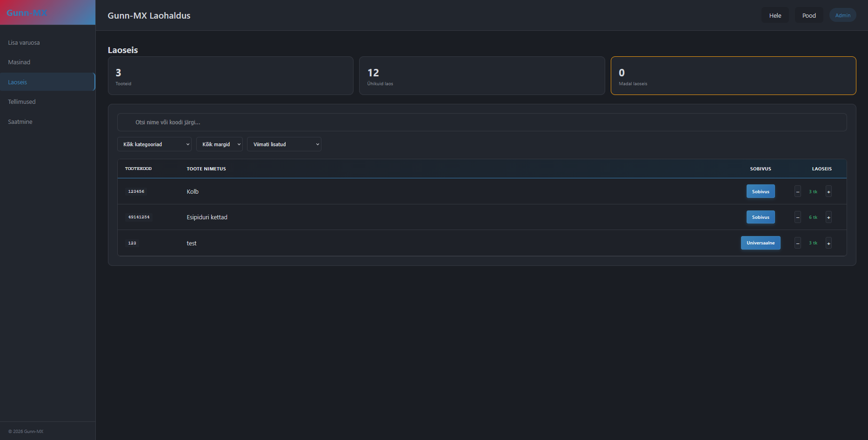The height and width of the screenshot is (440, 868).
Task: Open Tellimused in sidebar
Action: (x=22, y=102)
